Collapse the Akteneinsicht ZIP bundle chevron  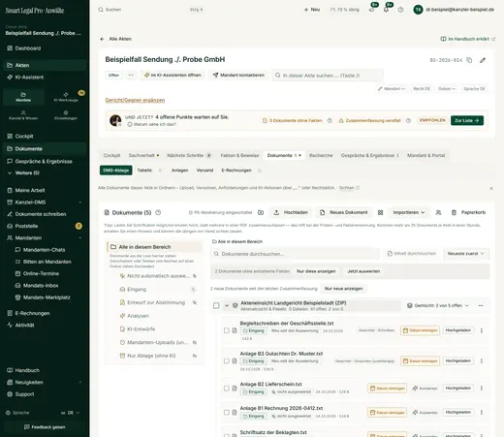[227, 305]
